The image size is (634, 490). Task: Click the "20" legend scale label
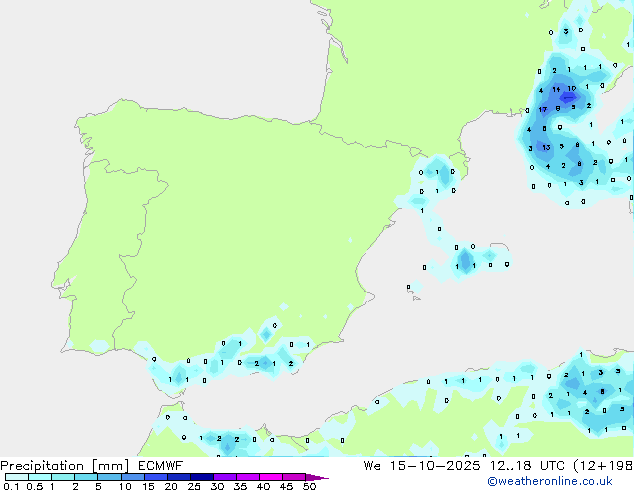pos(171,486)
